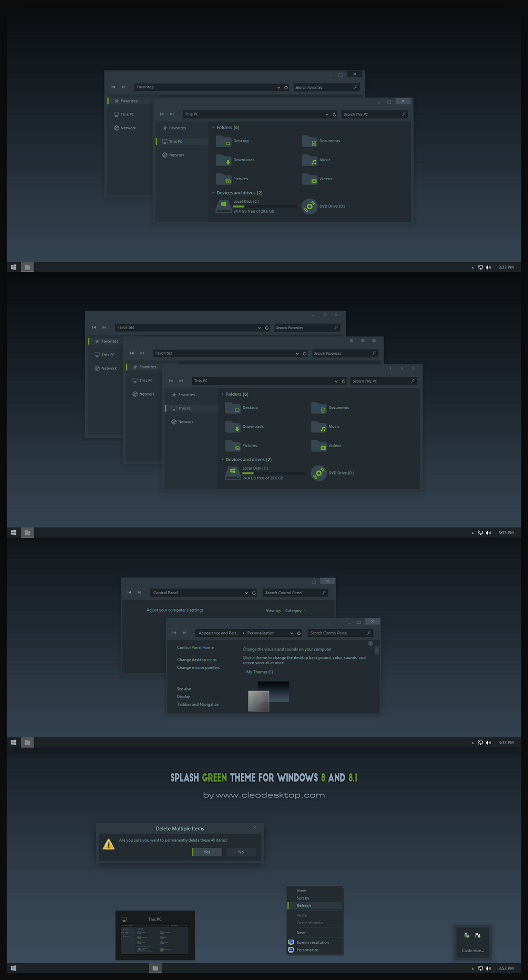Open Desktop folder in top screenshot's This PC window
Image resolution: width=528 pixels, height=980 pixels.
(232, 141)
